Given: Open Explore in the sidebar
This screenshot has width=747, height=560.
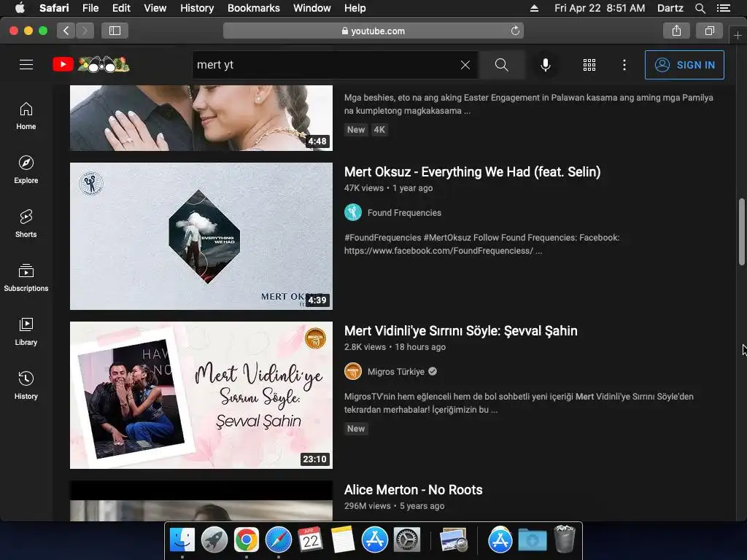Looking at the screenshot, I should pos(26,170).
